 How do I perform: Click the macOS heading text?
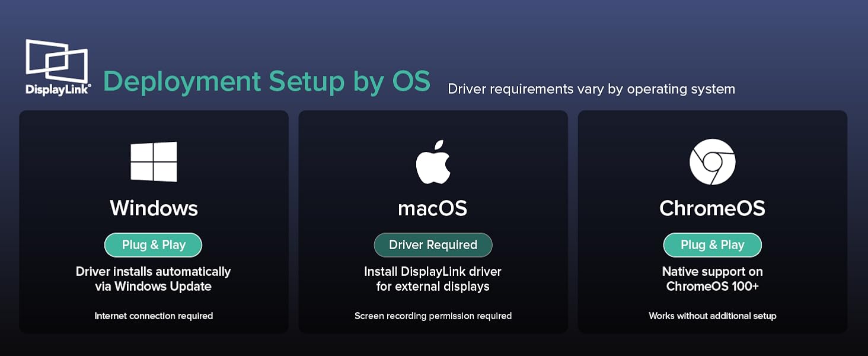[x=433, y=208]
